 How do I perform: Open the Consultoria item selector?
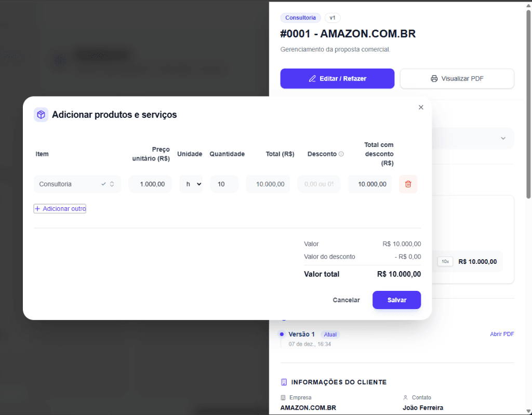pos(77,184)
